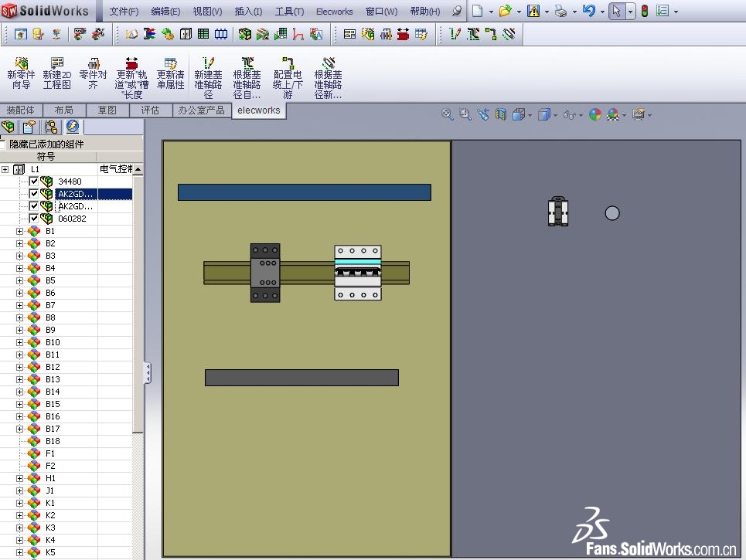
Task: Click the Zoom to Fit icon
Action: point(447,114)
